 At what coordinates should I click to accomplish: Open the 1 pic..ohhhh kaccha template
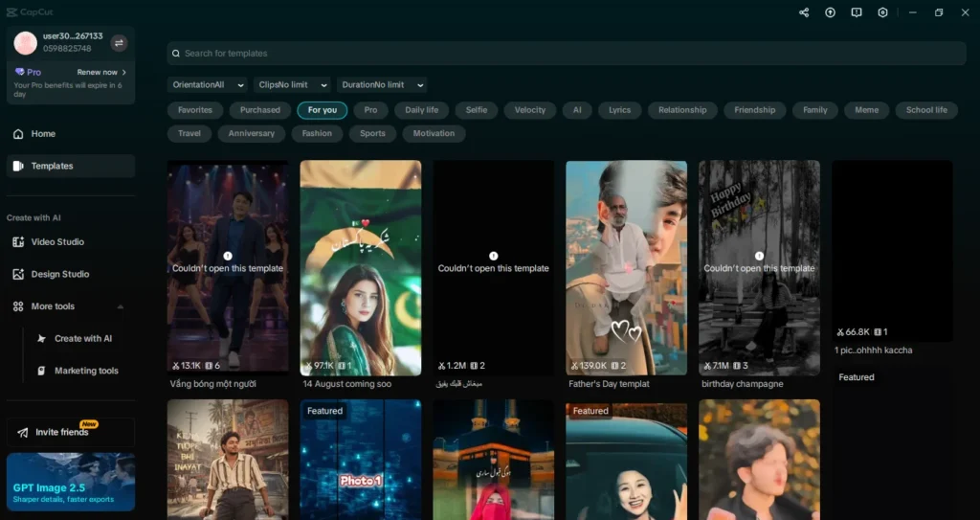pyautogui.click(x=893, y=251)
